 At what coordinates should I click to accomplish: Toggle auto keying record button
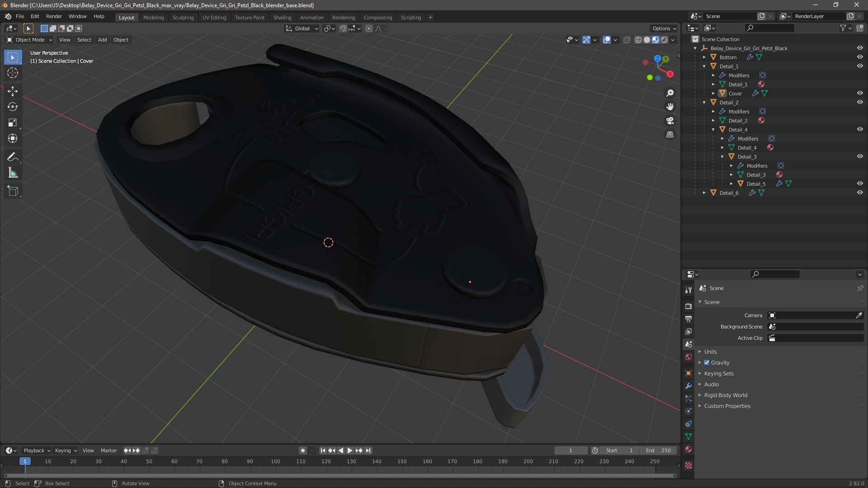point(302,450)
